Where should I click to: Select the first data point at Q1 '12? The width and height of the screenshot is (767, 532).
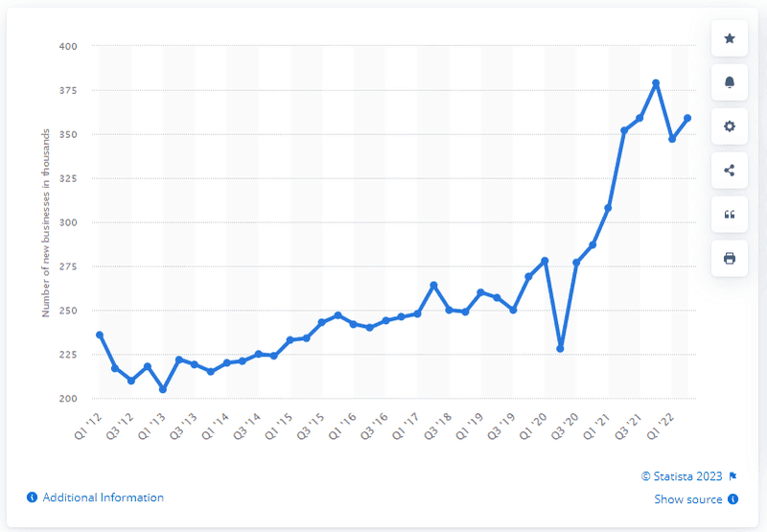coord(100,335)
